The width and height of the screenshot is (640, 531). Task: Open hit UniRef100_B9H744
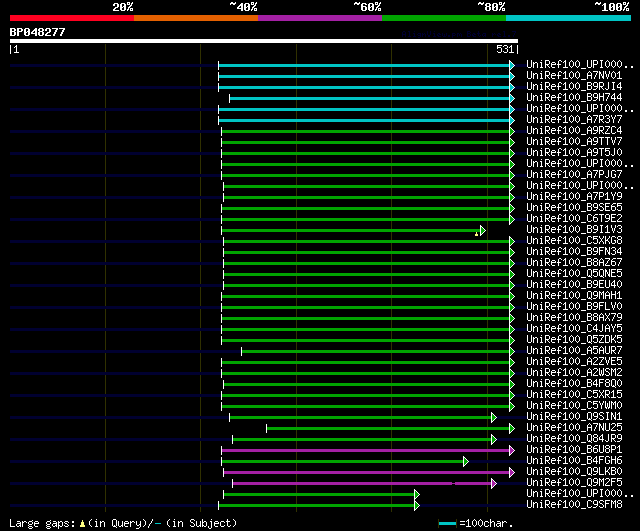click(x=574, y=98)
